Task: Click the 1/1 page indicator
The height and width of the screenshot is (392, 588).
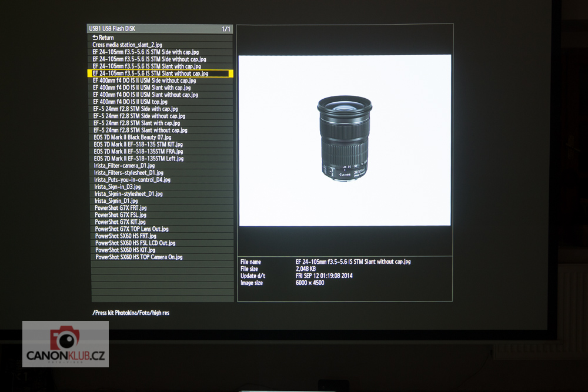Action: click(x=226, y=29)
